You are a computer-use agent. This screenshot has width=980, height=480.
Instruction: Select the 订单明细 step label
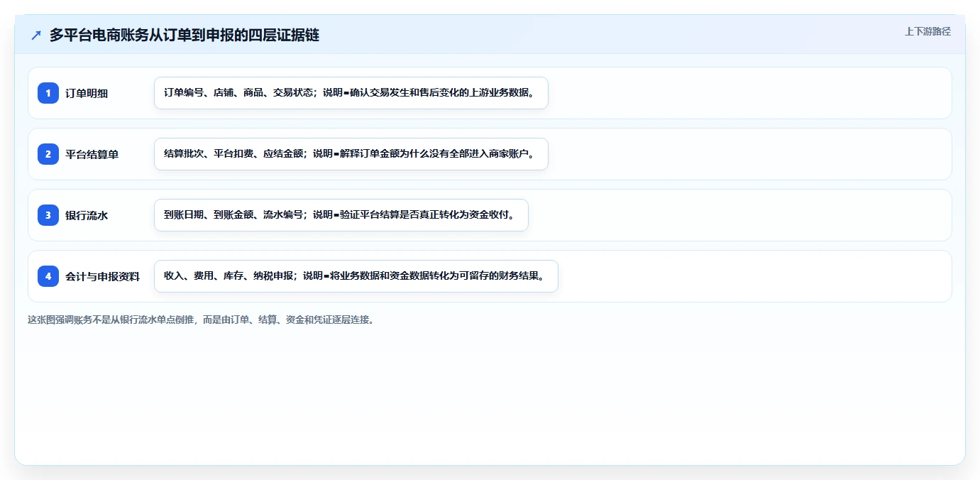[87, 93]
